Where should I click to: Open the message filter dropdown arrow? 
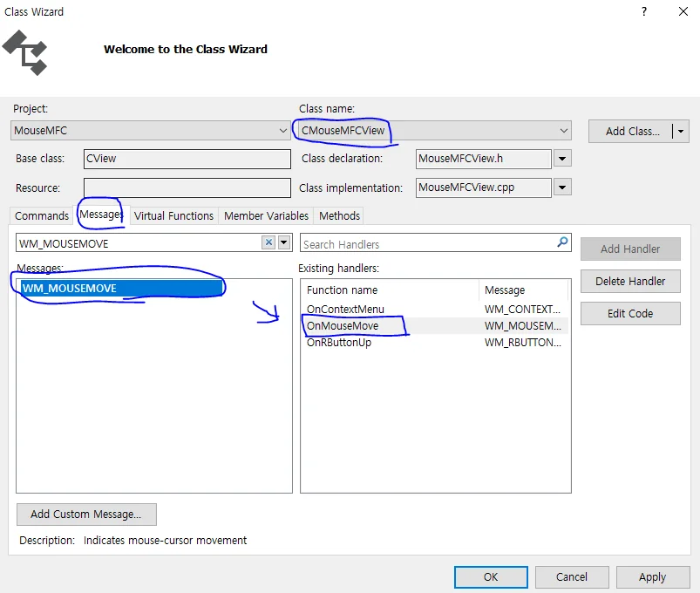tap(284, 242)
